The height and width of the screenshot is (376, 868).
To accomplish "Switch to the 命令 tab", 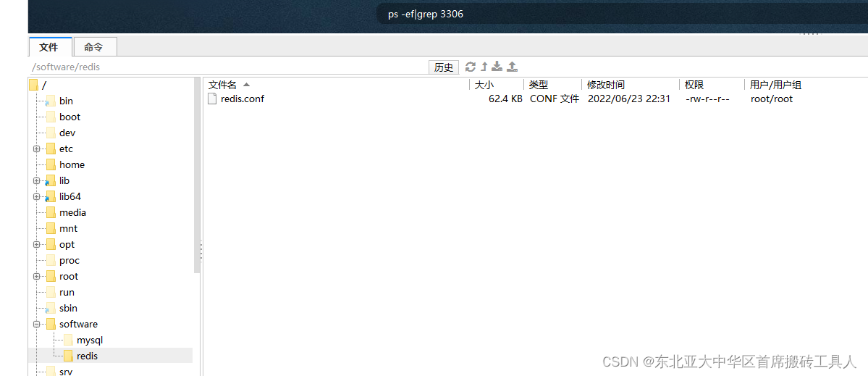I will click(x=95, y=47).
